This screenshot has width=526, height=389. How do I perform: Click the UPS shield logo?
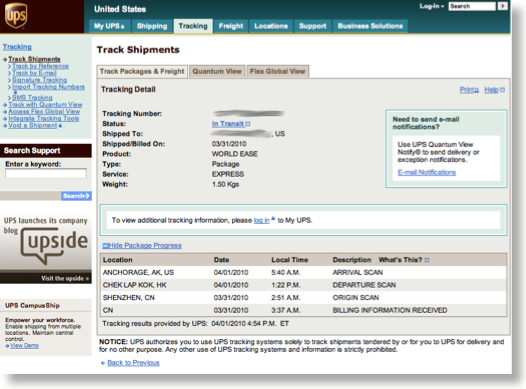point(16,15)
